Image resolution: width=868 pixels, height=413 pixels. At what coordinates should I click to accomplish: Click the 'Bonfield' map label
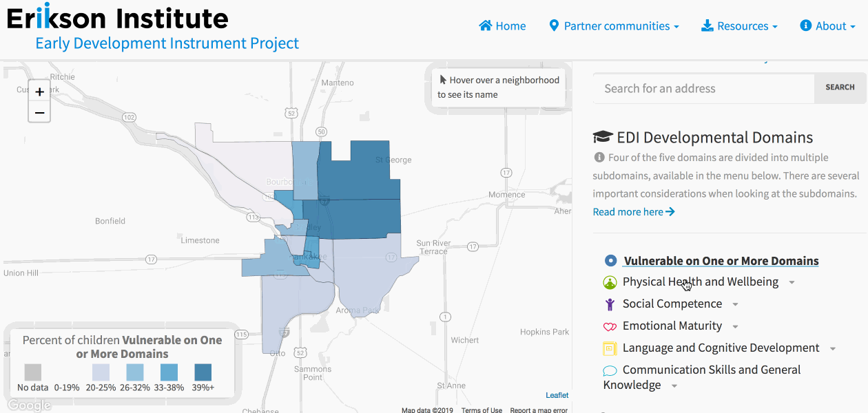[x=110, y=221]
